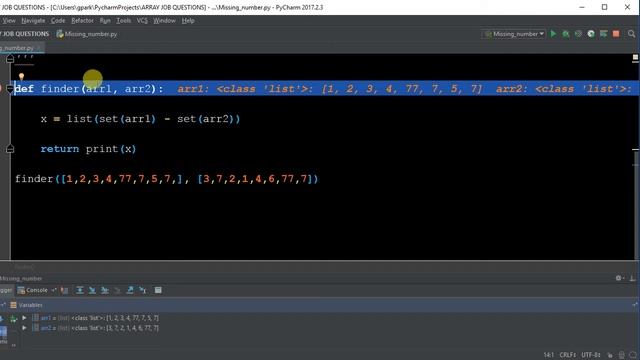Click the Missing_number.py file icon in breadcrumb
640x360 pixels.
pos(60,34)
